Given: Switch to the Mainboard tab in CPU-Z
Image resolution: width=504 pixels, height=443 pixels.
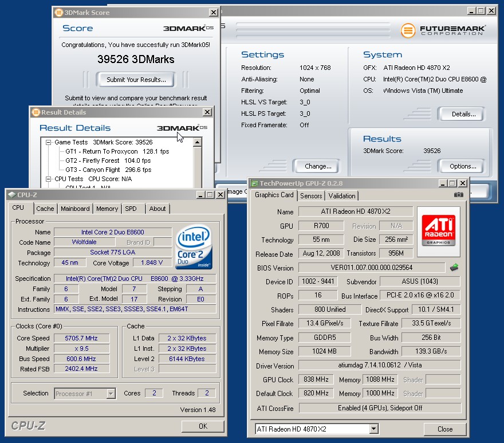Looking at the screenshot, I should [x=75, y=209].
